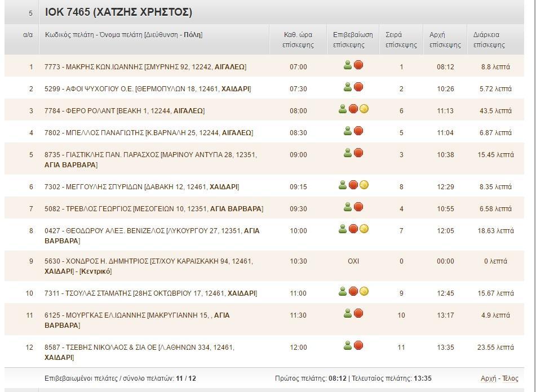Viewport: 536px width, 392px height.
Task: Click green person icon in ΜΑΚΡΗΣ row
Action: (x=348, y=65)
